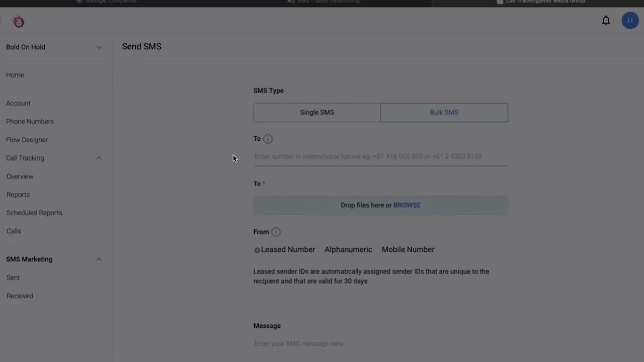Screen dimensions: 644x362
Task: Go to Home in sidebar
Action: tap(15, 75)
